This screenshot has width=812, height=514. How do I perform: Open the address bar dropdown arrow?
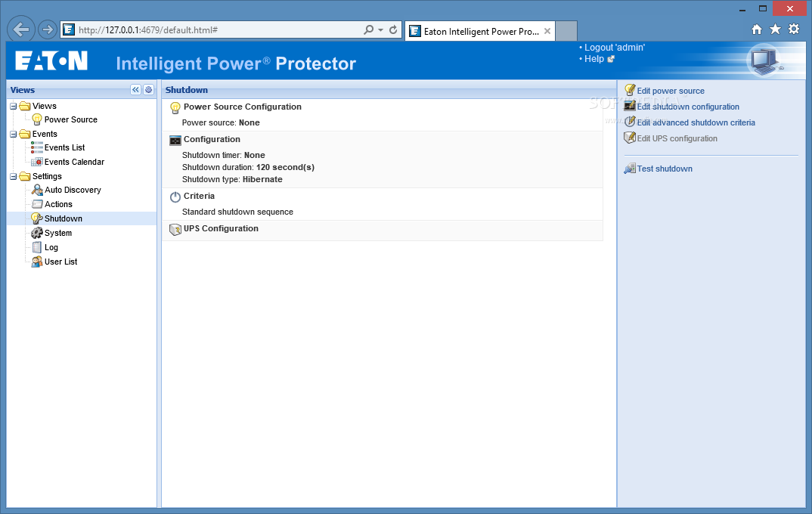(x=380, y=30)
